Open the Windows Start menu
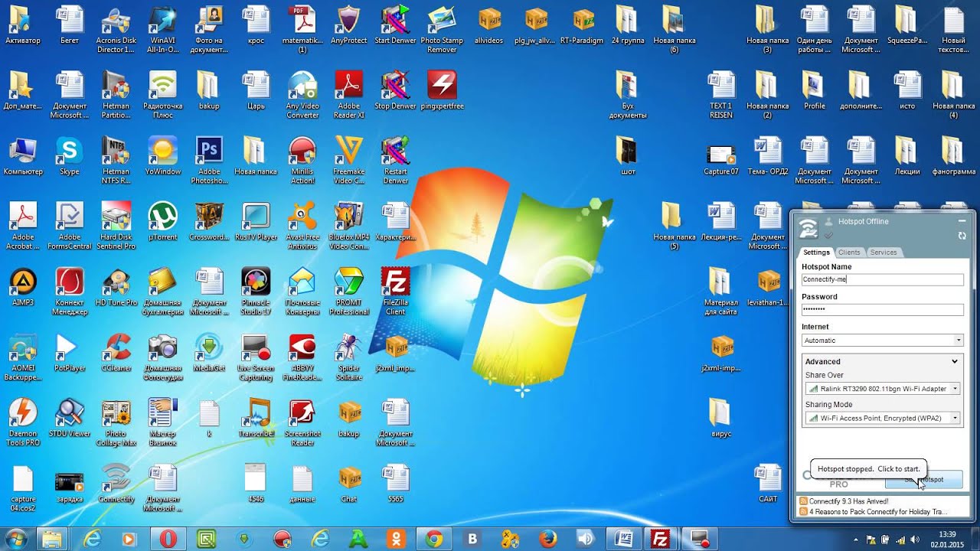The width and height of the screenshot is (980, 551). tap(15, 539)
